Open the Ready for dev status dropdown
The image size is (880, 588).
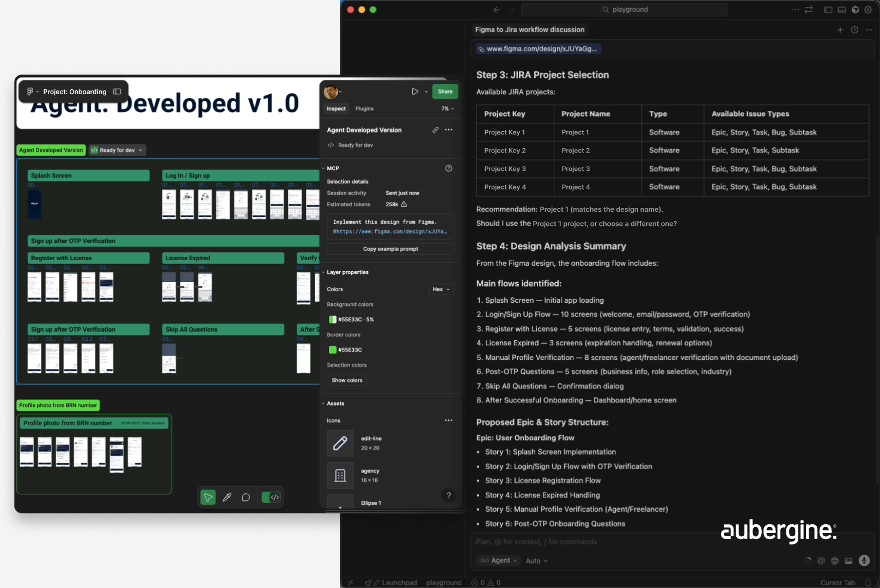tap(118, 150)
